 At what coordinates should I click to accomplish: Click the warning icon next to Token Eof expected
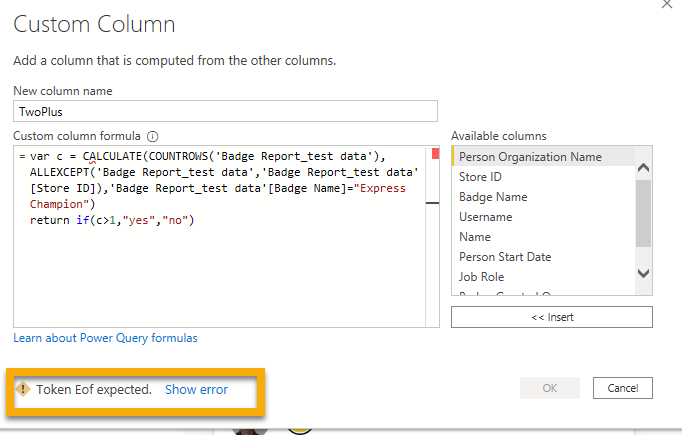click(23, 389)
